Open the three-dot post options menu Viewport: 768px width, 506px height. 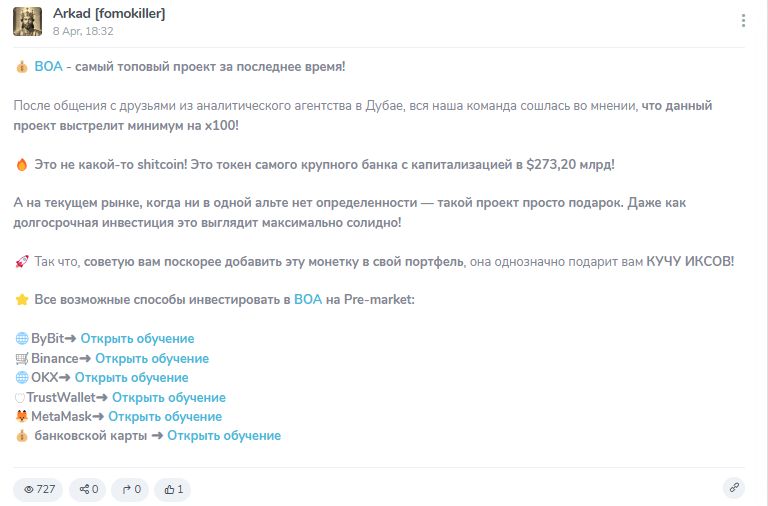click(743, 21)
